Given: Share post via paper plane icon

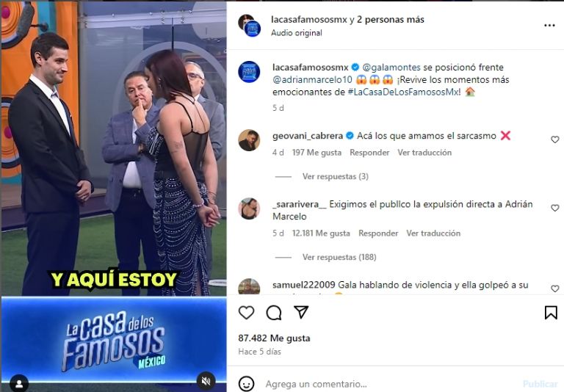Looking at the screenshot, I should [x=301, y=312].
